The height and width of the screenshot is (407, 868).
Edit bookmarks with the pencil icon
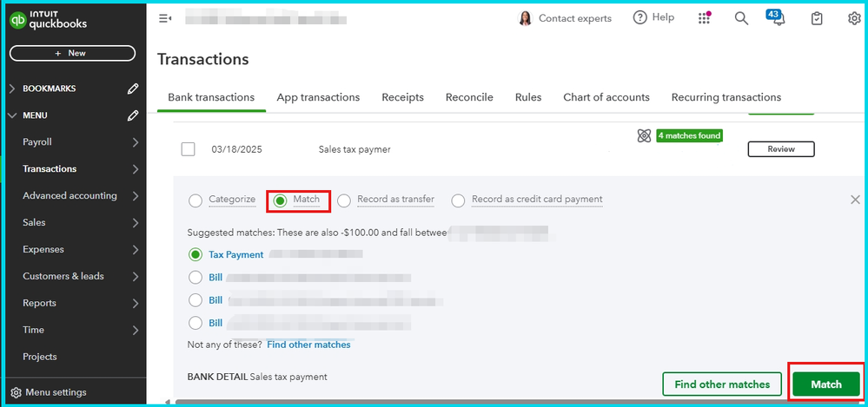click(132, 89)
